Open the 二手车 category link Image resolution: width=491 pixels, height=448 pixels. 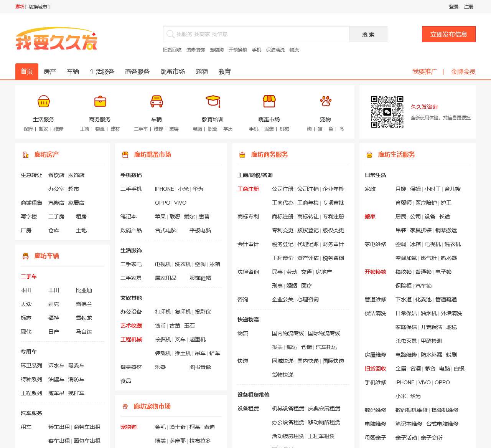tap(29, 276)
